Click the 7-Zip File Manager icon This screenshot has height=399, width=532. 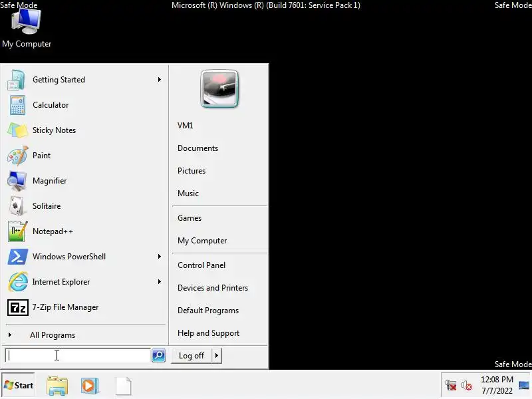tap(18, 307)
